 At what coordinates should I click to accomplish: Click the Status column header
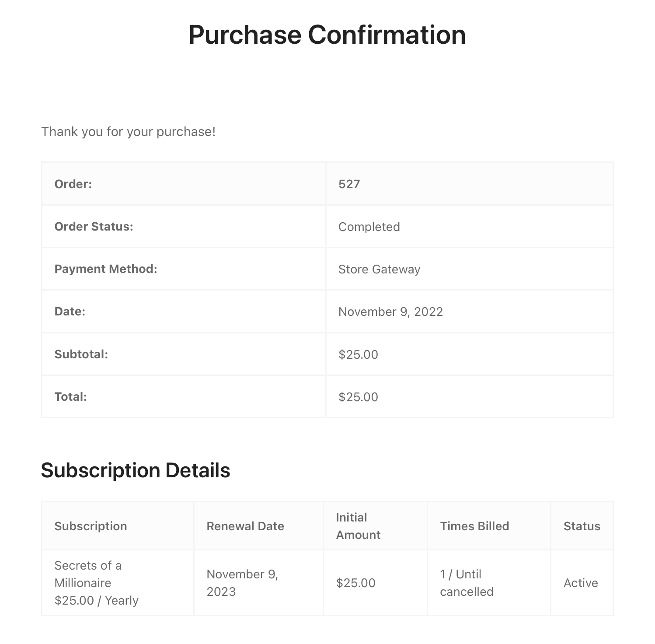tap(582, 526)
